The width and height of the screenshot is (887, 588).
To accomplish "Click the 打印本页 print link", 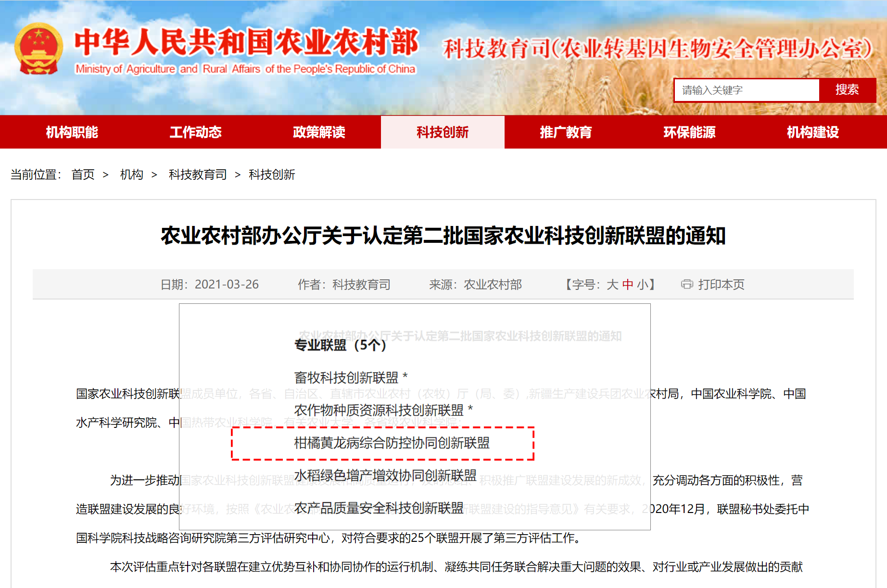I will [721, 285].
